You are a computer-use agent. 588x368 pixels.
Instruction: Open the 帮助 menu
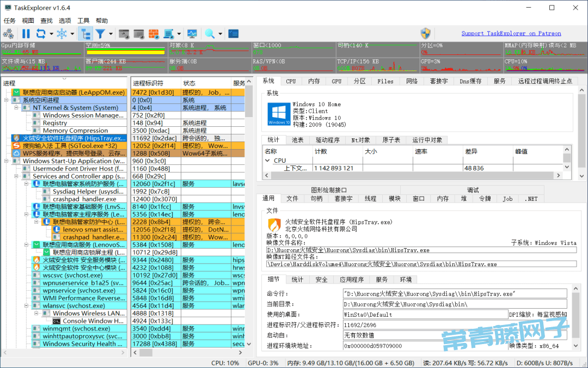102,21
